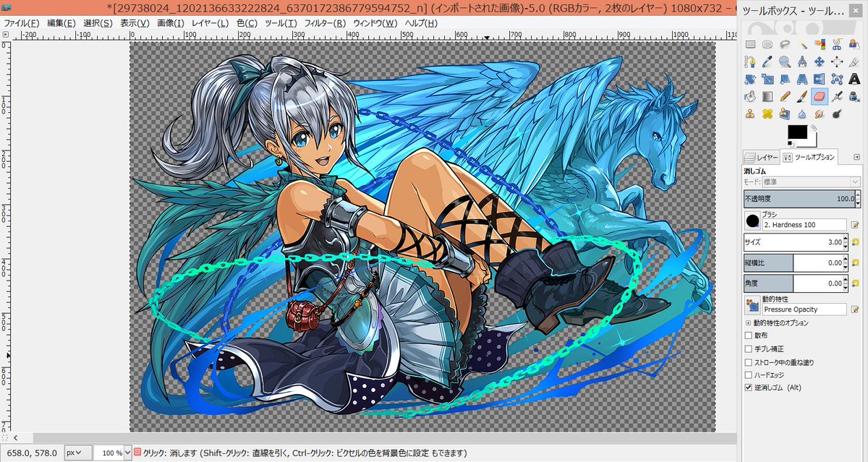Enable the ストローク中の重ね塗り checkbox

749,362
